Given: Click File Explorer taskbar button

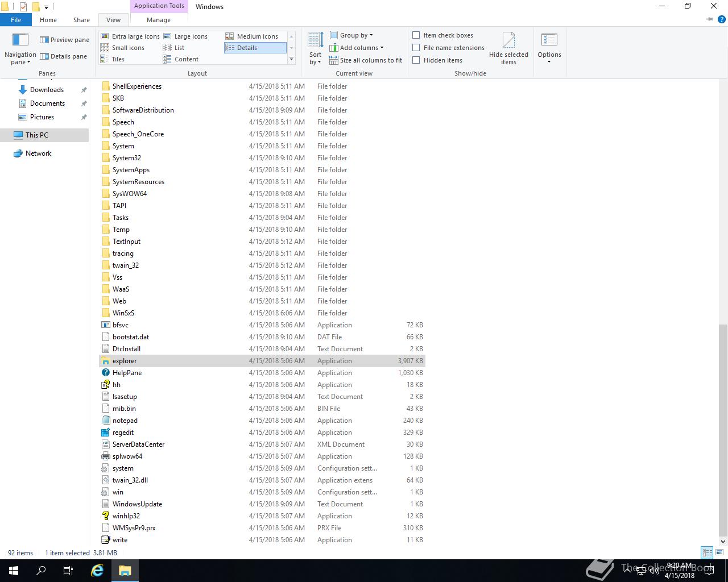Looking at the screenshot, I should click(125, 571).
